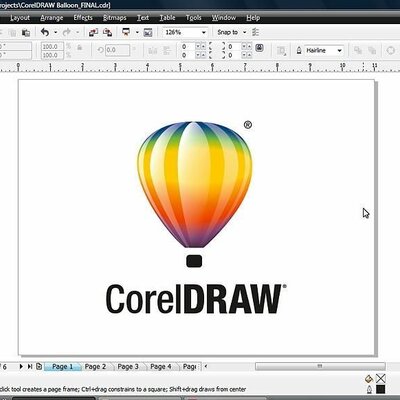Click the registered trademark symbol near balloon

coord(248,125)
